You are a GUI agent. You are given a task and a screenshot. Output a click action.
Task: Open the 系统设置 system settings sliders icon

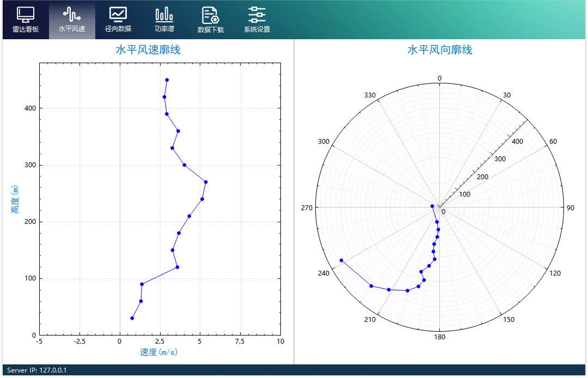click(257, 15)
